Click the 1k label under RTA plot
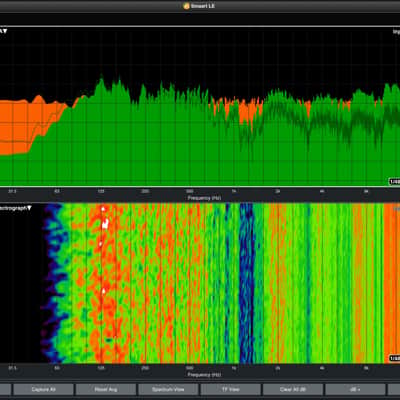 [234, 191]
